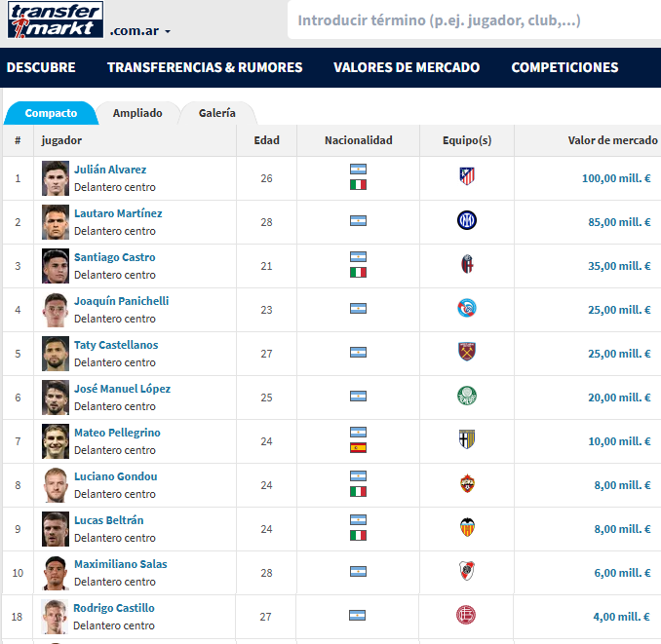Open the Competiciones menu
Screen dimensions: 661x644
click(x=564, y=67)
